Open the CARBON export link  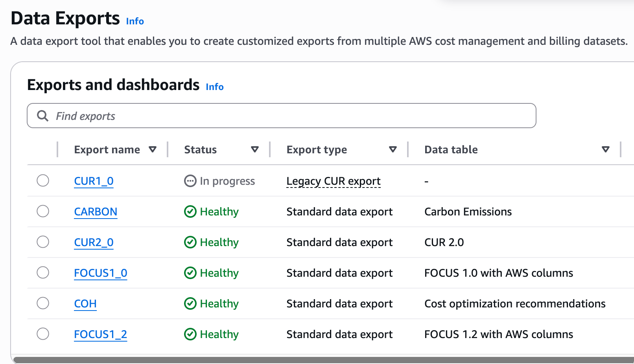pyautogui.click(x=96, y=212)
